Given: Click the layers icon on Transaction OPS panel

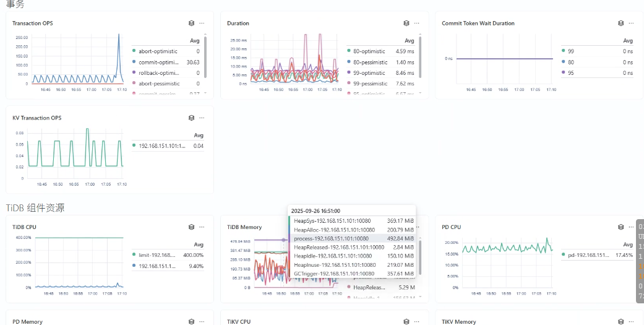Looking at the screenshot, I should point(192,23).
